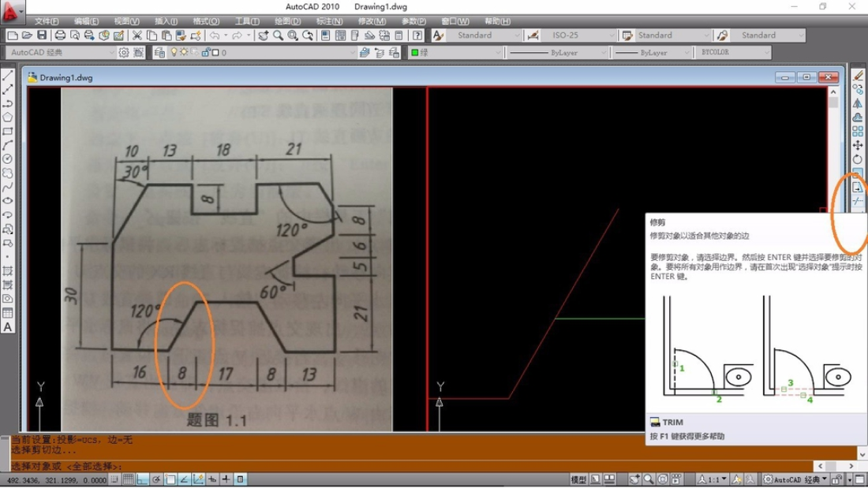Select the Multiline Text tool

point(8,327)
